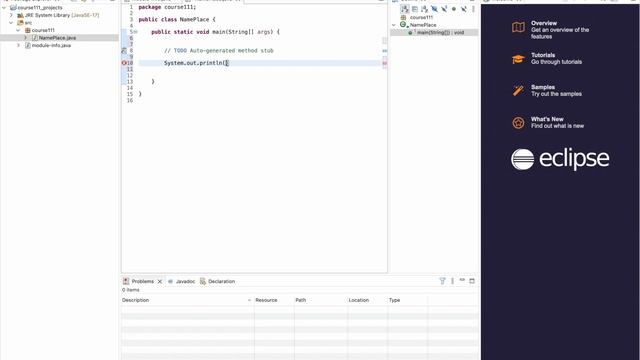Collapse the main method fold on line 5
This screenshot has height=360, width=640.
[136, 32]
